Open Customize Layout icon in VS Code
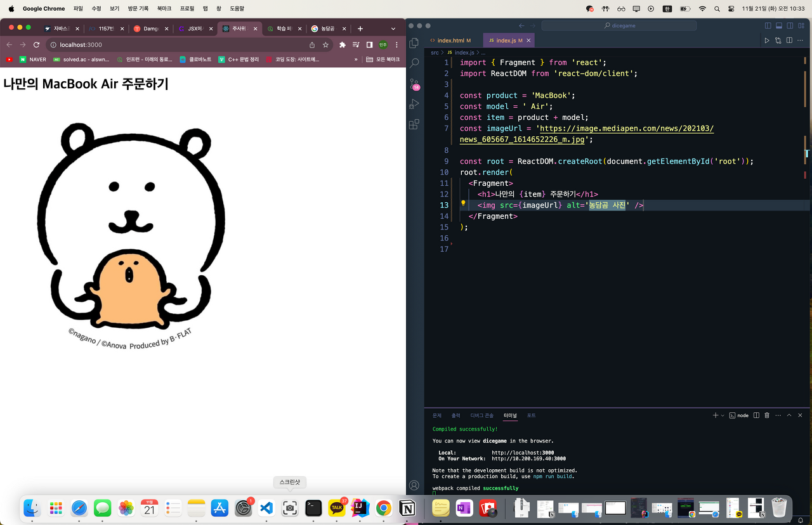812x525 pixels. (x=801, y=26)
